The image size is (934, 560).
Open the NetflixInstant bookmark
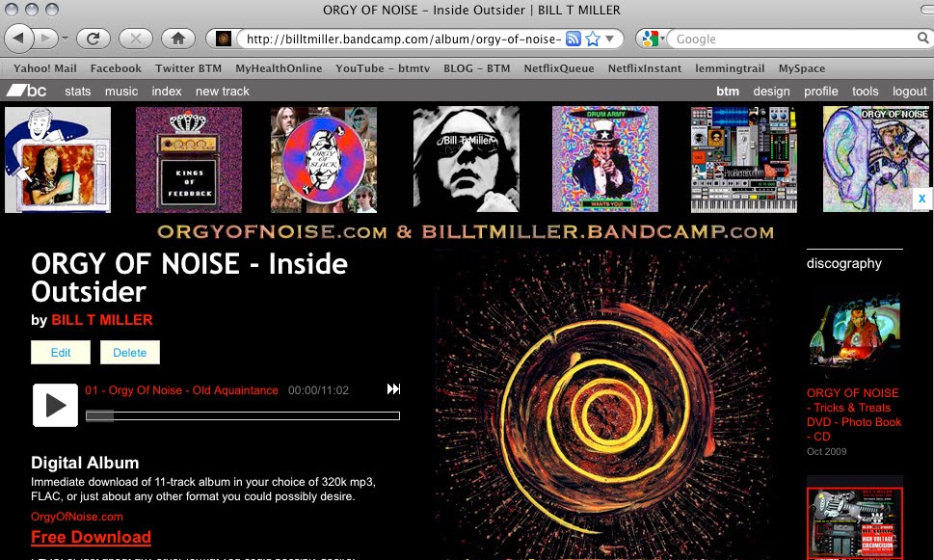click(x=645, y=68)
